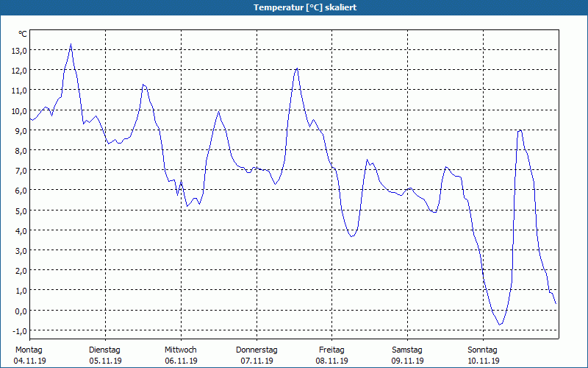588x368 pixels.
Task: Click the 8,0 y-axis label
Action: [x=21, y=151]
